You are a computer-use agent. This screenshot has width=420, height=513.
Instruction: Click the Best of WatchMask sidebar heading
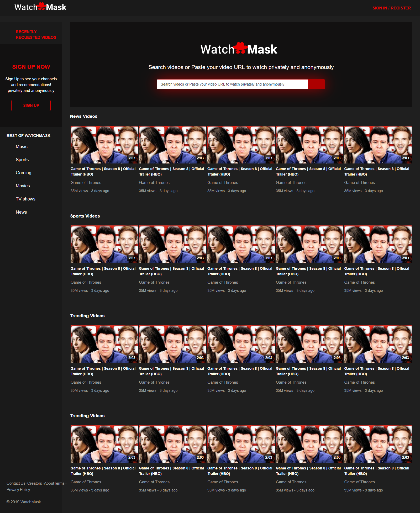point(29,135)
